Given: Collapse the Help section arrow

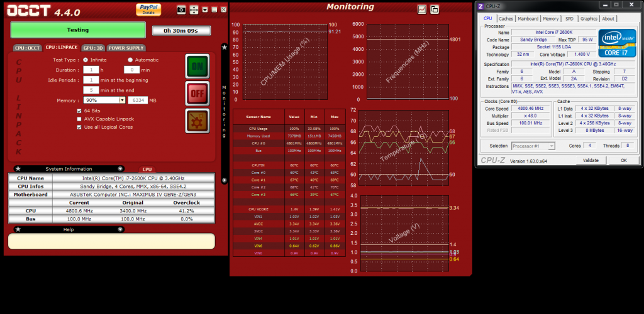Looking at the screenshot, I should (120, 230).
